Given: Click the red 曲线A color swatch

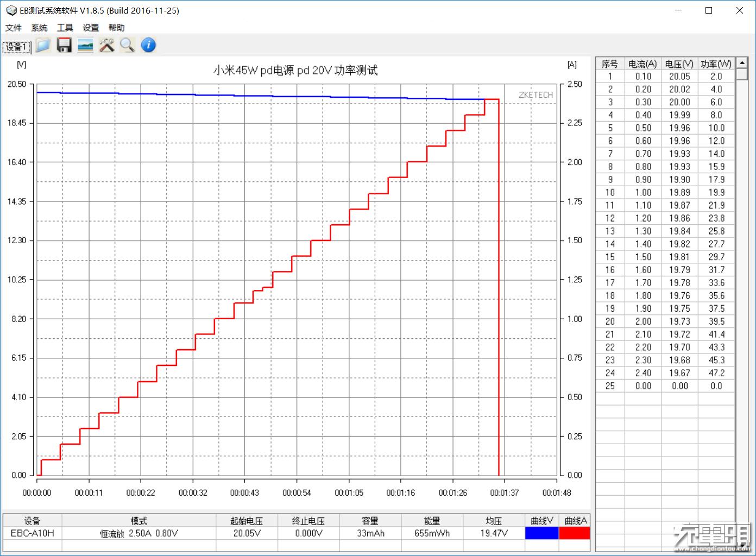Looking at the screenshot, I should [x=575, y=533].
